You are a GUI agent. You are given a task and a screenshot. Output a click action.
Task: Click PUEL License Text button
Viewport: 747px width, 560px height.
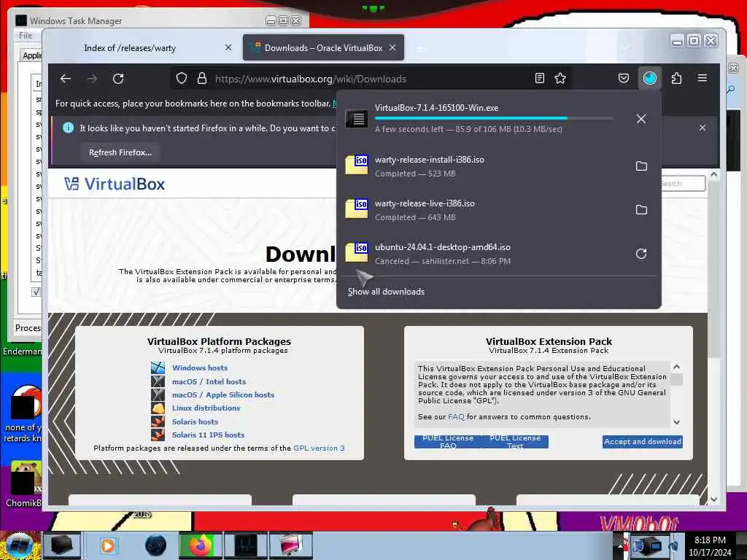pos(515,441)
